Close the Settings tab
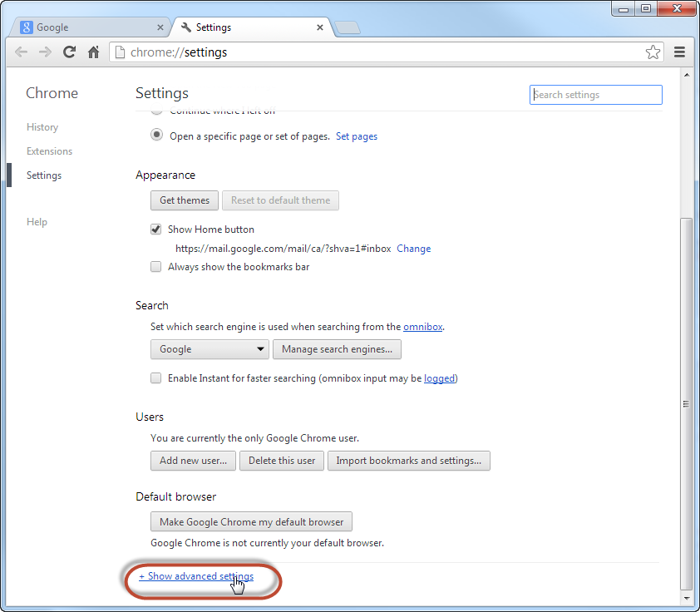This screenshot has height=612, width=700. tap(319, 27)
